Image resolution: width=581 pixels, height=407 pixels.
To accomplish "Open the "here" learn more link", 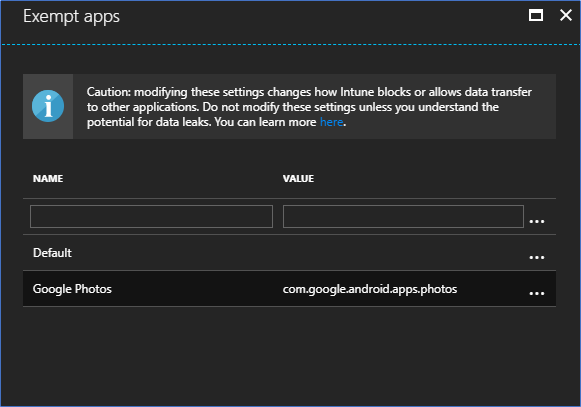I will (x=332, y=122).
